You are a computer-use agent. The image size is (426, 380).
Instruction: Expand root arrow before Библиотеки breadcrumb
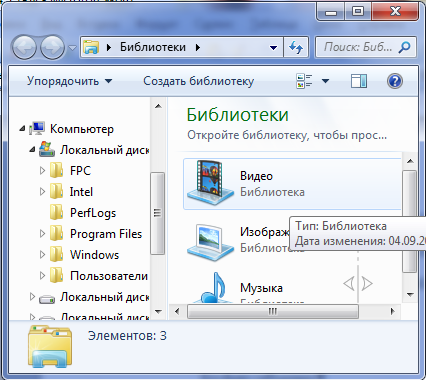pyautogui.click(x=109, y=48)
